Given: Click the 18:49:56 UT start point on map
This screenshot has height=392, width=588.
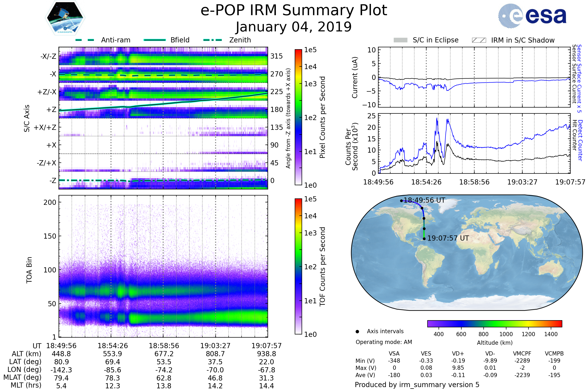Looking at the screenshot, I should [x=401, y=201].
